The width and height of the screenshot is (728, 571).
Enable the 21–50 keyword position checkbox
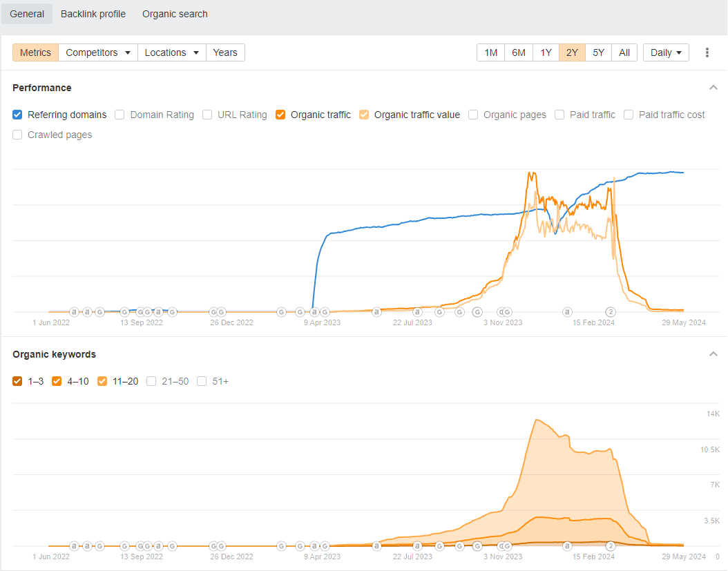click(152, 381)
